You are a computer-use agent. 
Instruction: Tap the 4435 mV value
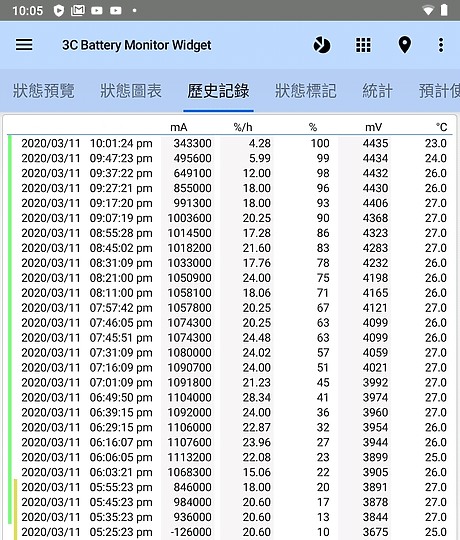point(375,143)
